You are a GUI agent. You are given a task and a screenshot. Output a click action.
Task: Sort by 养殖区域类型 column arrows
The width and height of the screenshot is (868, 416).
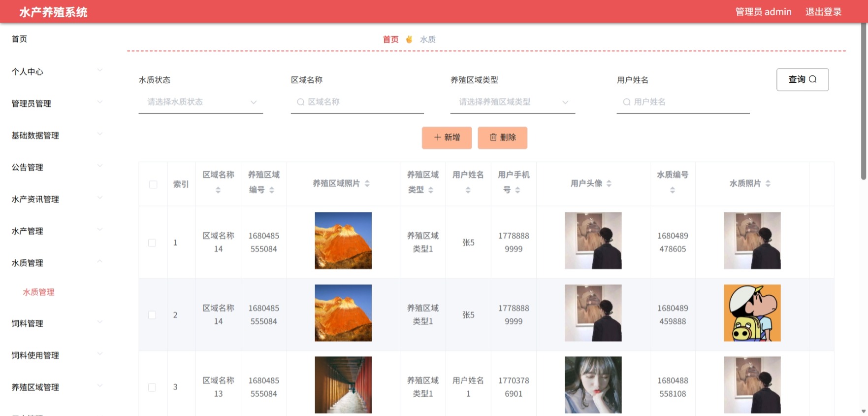431,190
